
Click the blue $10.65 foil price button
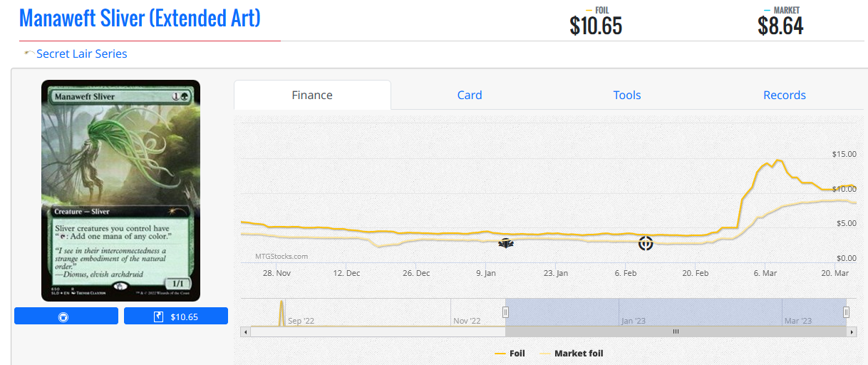[176, 316]
